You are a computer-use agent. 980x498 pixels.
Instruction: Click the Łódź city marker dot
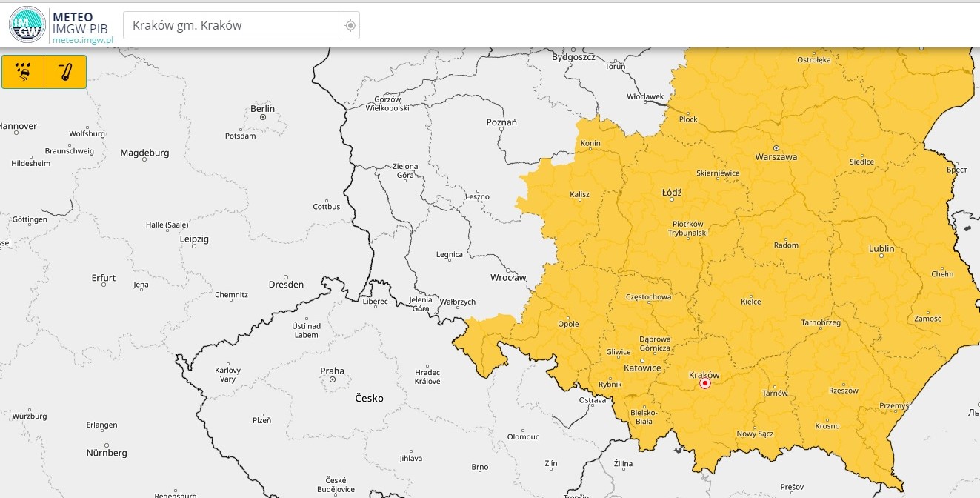(x=671, y=200)
